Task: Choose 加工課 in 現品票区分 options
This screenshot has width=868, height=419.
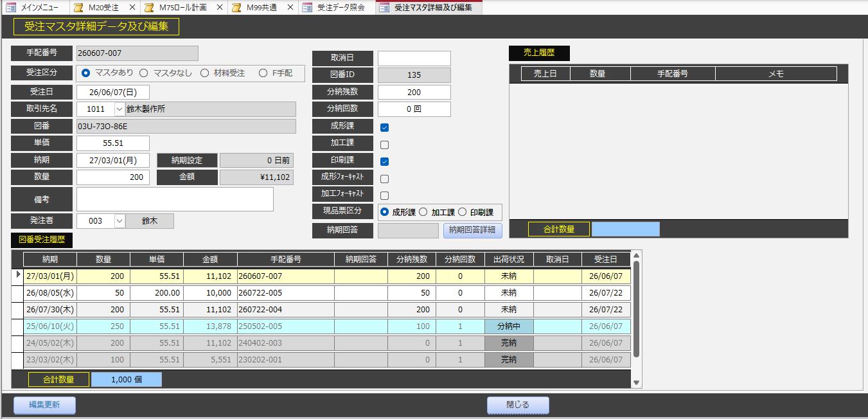Action: pyautogui.click(x=423, y=212)
